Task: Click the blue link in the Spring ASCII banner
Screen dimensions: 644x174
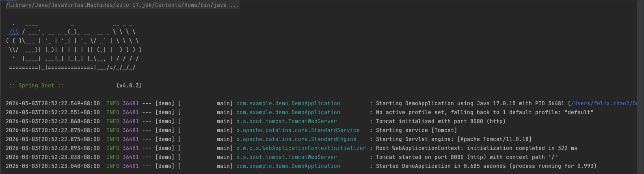Action: [x=14, y=32]
